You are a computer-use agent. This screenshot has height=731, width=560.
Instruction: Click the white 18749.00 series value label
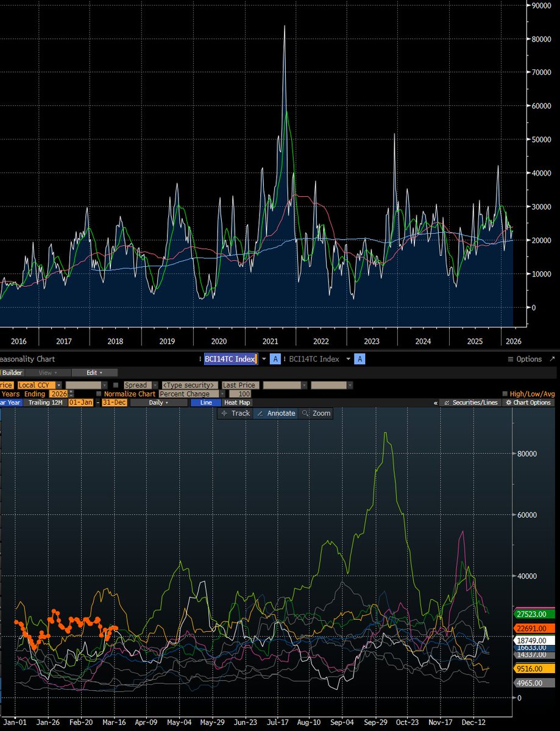click(534, 641)
